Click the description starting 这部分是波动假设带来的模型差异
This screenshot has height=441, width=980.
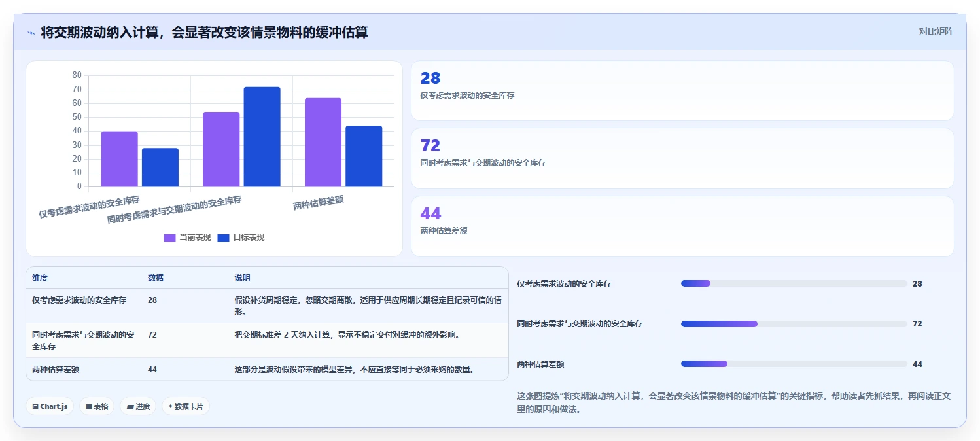(x=354, y=370)
